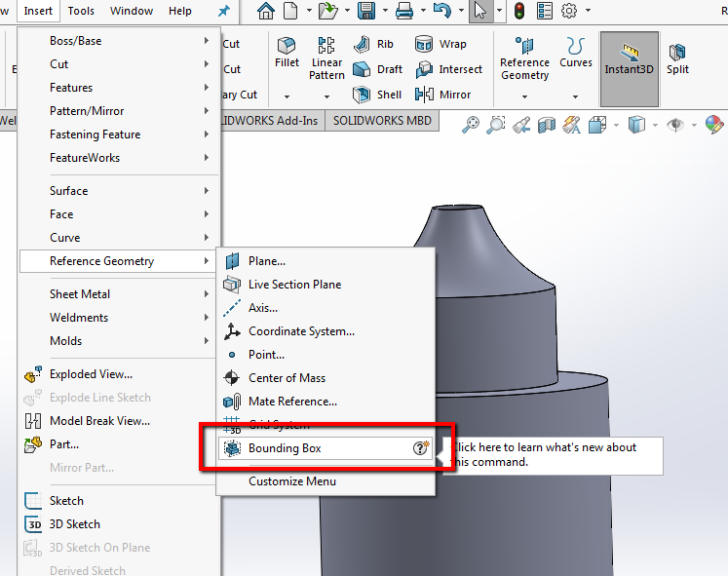The image size is (728, 576).
Task: Pin the menu bar with pushpin
Action: click(x=224, y=11)
